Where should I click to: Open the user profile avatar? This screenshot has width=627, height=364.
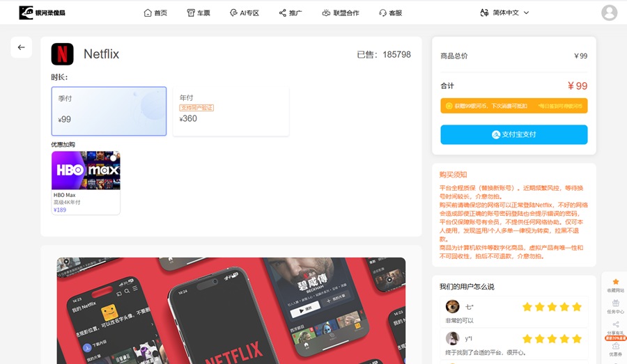click(x=609, y=13)
